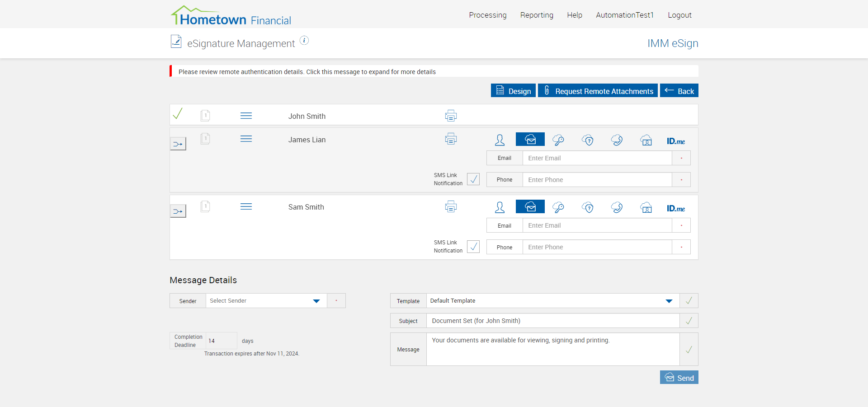The image size is (868, 407).
Task: Choose ID.me verification for Sam Smith
Action: tap(675, 208)
